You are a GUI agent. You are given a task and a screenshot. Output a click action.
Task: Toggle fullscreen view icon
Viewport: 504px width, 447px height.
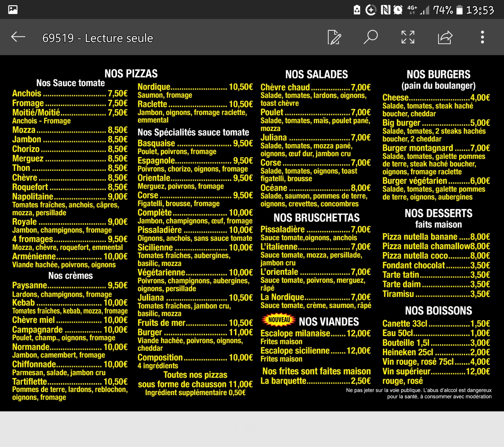click(x=408, y=37)
